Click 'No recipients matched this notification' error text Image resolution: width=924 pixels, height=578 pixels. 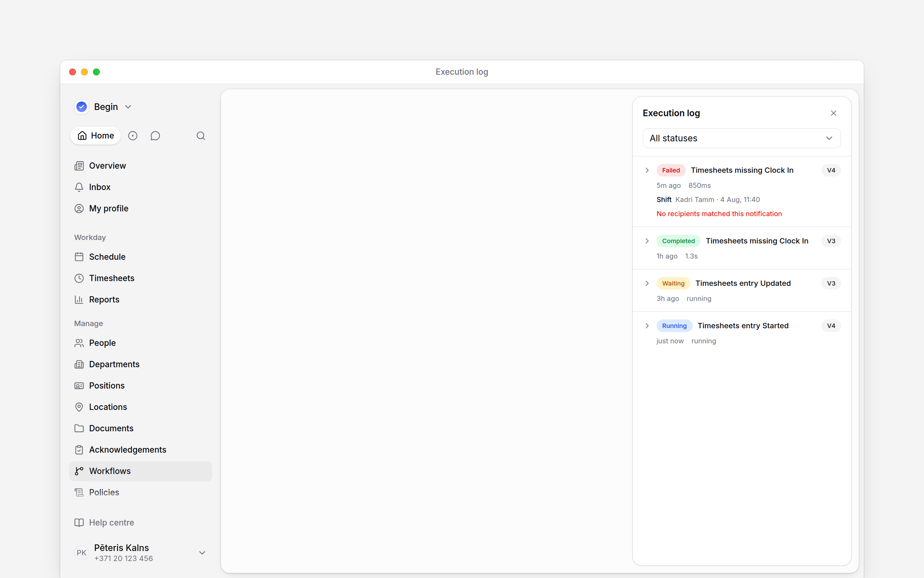click(x=719, y=214)
